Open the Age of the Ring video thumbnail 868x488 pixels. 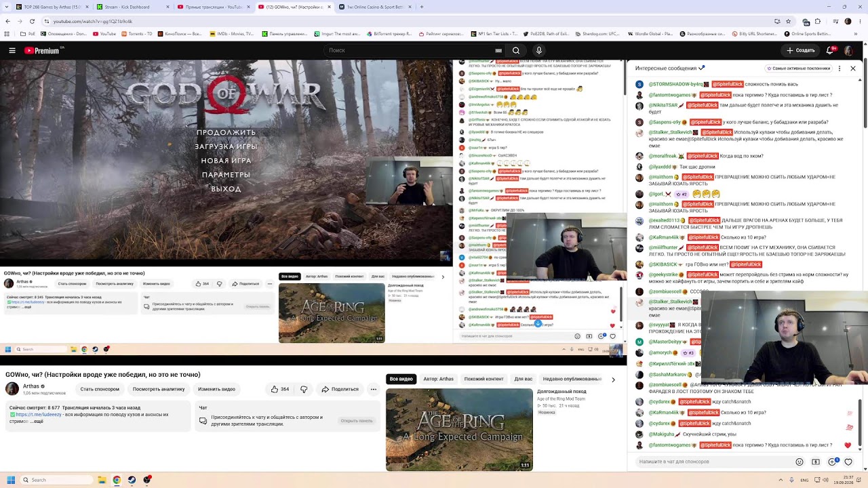[x=459, y=429]
